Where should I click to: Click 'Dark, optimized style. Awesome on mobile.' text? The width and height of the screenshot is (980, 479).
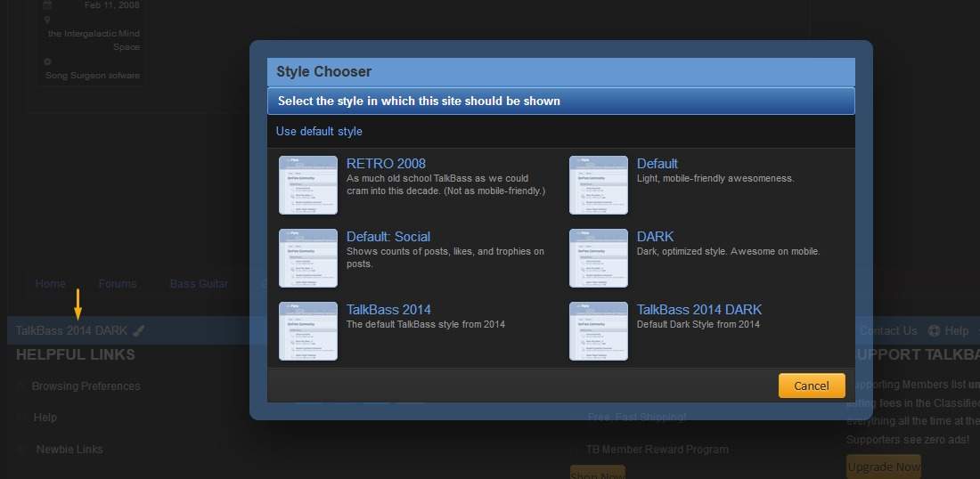tap(728, 251)
